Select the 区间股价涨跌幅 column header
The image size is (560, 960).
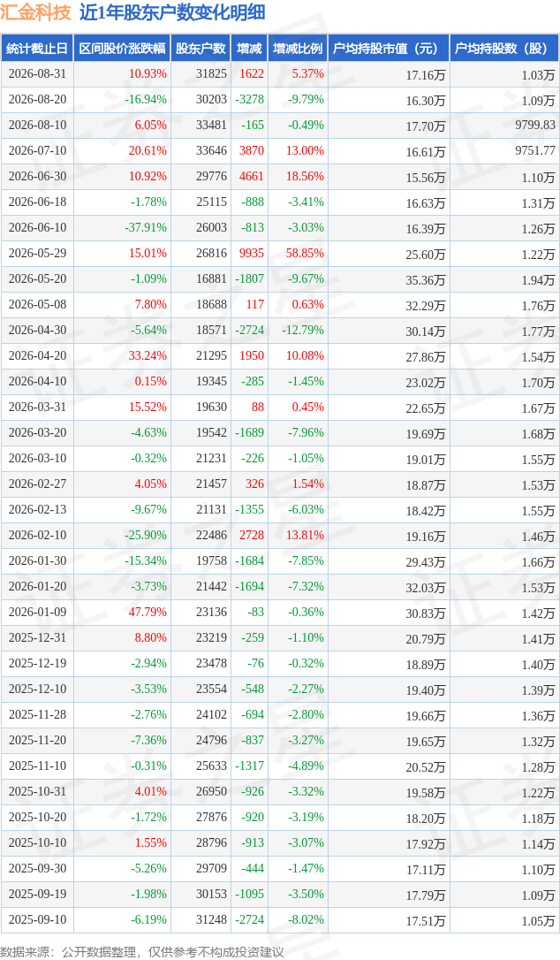click(123, 49)
